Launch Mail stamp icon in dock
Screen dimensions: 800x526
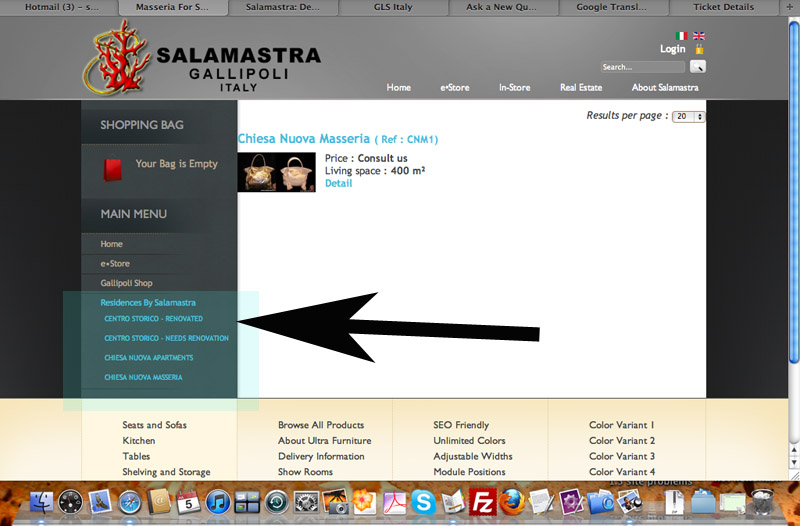100,502
